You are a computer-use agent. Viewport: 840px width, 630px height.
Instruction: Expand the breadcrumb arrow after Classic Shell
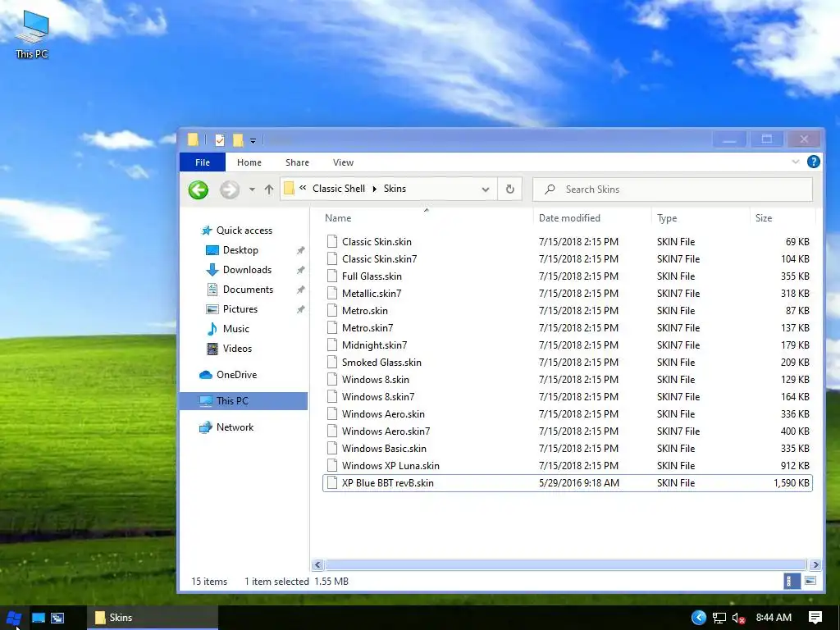tap(374, 189)
